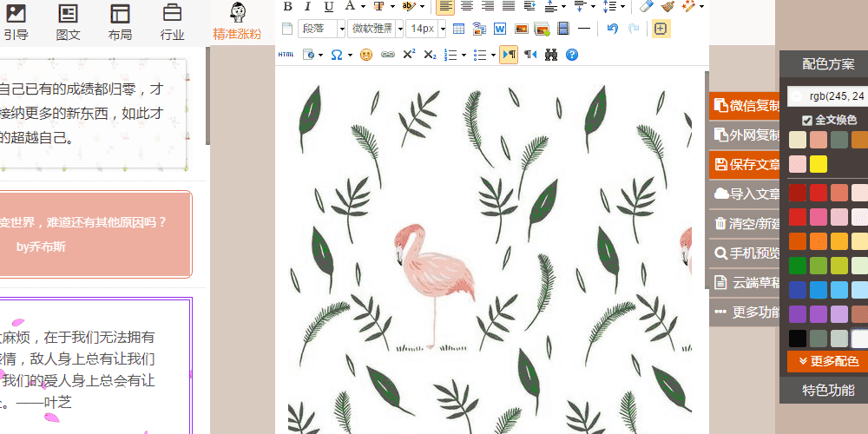The image size is (868, 434).
Task: Apply superscript formatting
Action: pyautogui.click(x=410, y=55)
